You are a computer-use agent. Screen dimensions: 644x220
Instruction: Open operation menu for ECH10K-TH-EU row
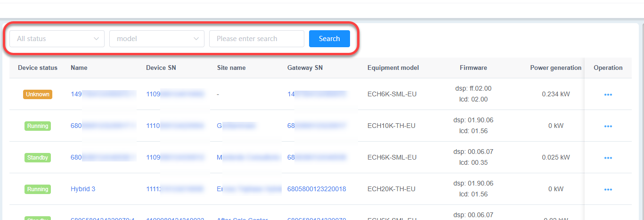(x=608, y=126)
